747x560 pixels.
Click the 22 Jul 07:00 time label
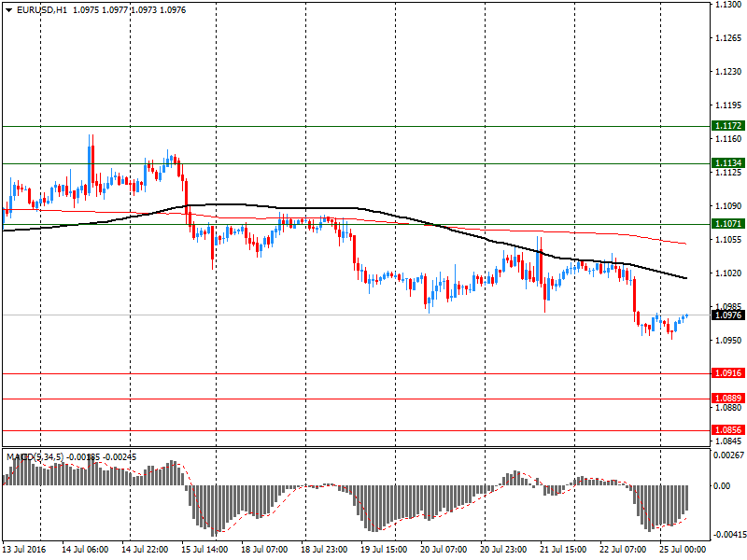(x=623, y=550)
